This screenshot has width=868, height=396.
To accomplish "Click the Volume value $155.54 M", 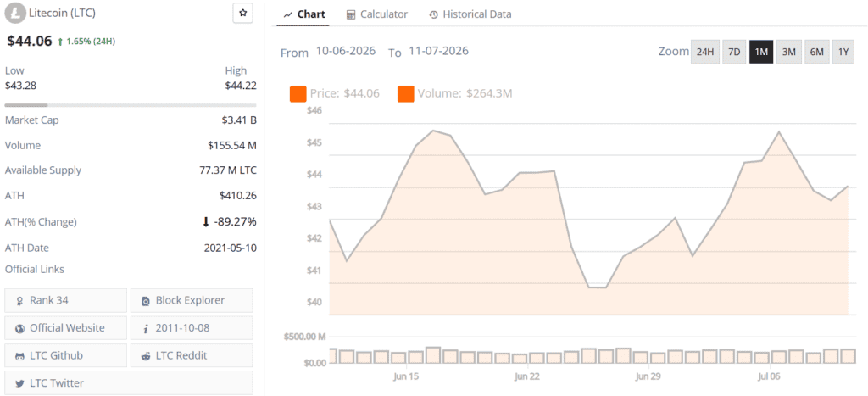I will pos(232,146).
